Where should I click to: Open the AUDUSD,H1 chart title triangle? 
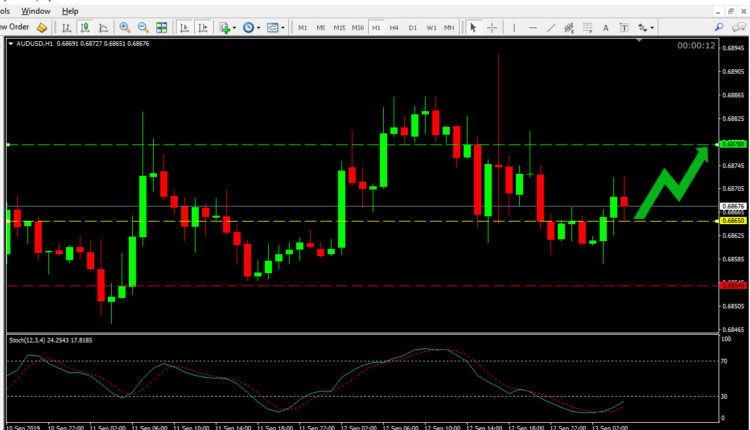point(11,44)
